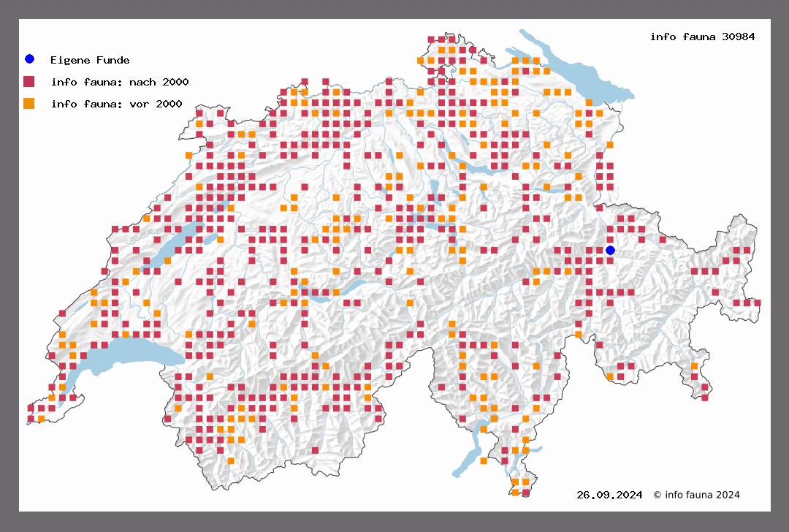Screen dimensions: 789x532
Task: Click the 'info fauna: vor 2000' label
Action: coord(116,104)
